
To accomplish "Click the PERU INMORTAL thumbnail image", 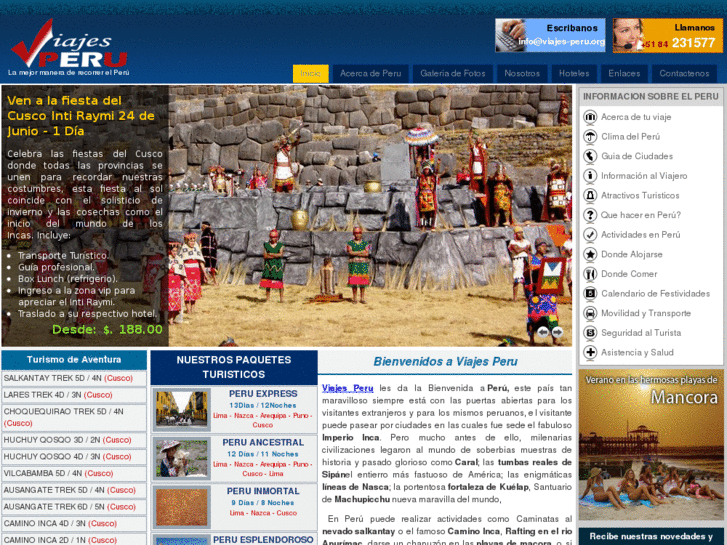I will click(181, 507).
